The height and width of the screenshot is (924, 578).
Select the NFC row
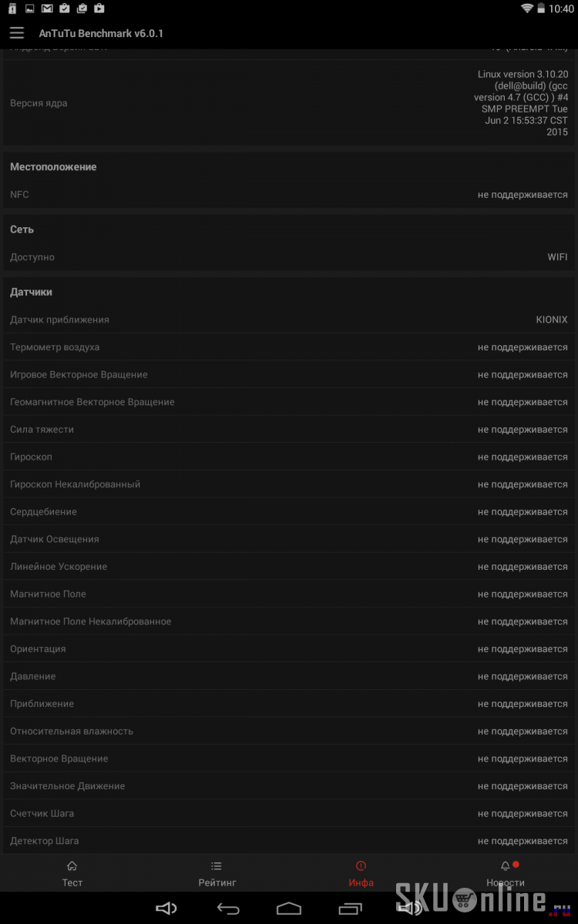coord(289,195)
